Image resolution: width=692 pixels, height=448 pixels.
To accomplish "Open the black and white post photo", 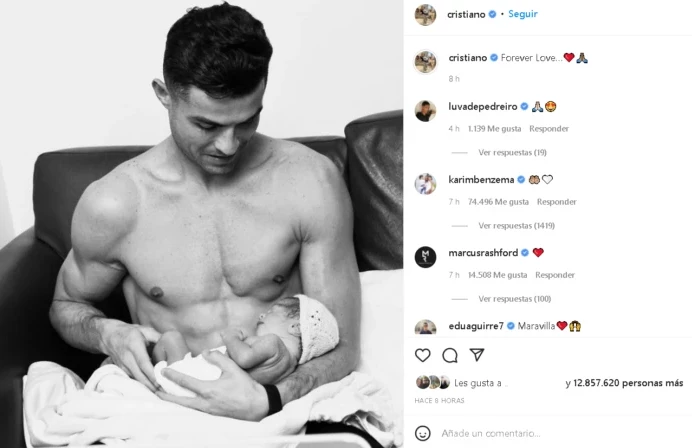I will pos(201,224).
